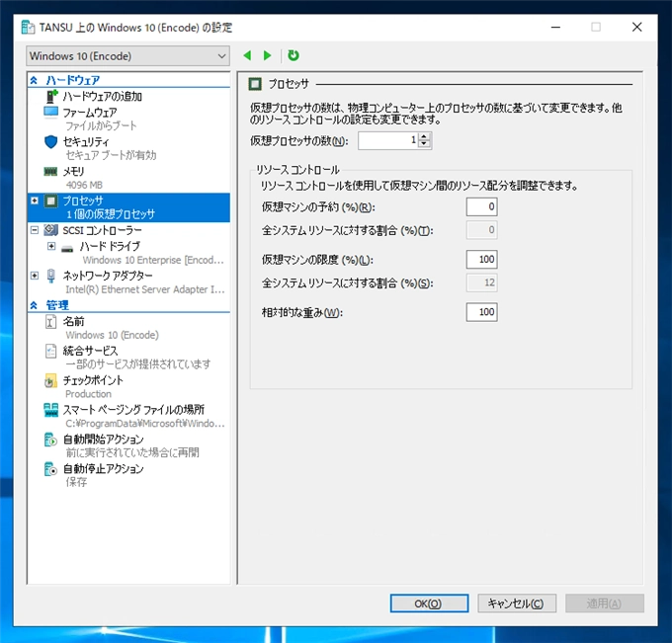This screenshot has width=672, height=643.
Task: Click processor icon in right pane header
Action: [x=255, y=84]
